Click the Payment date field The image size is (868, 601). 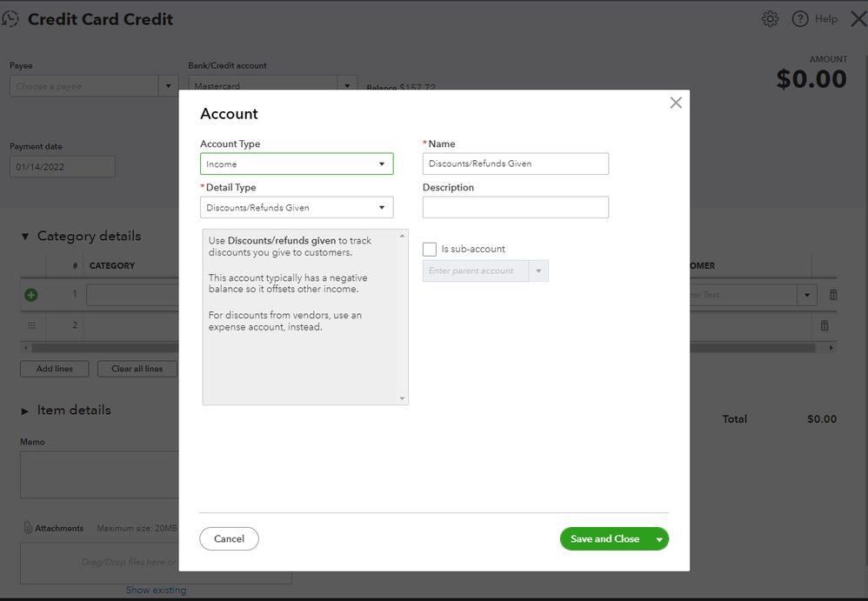tap(63, 167)
